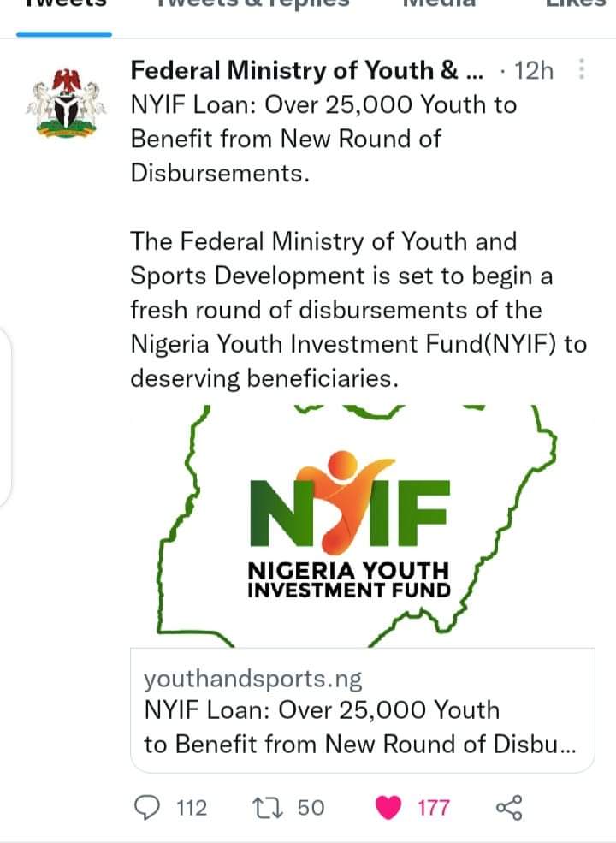This screenshot has width=616, height=843.
Task: View the 50 retweets count
Action: pos(311,808)
